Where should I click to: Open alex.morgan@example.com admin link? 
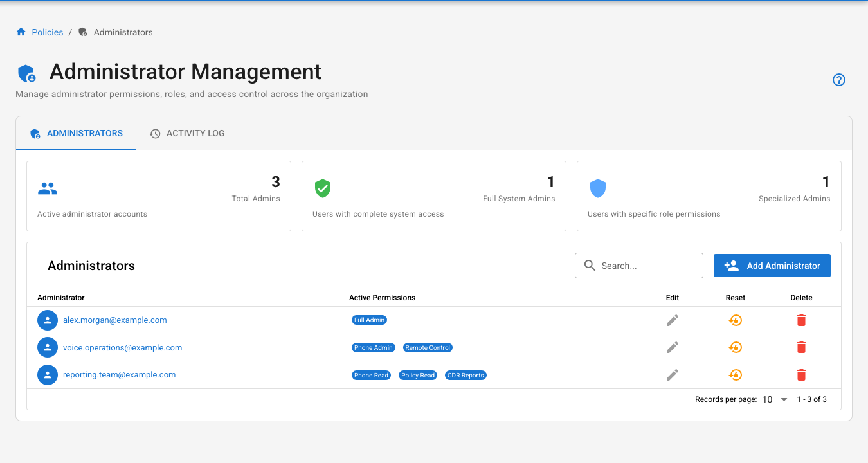tap(115, 320)
